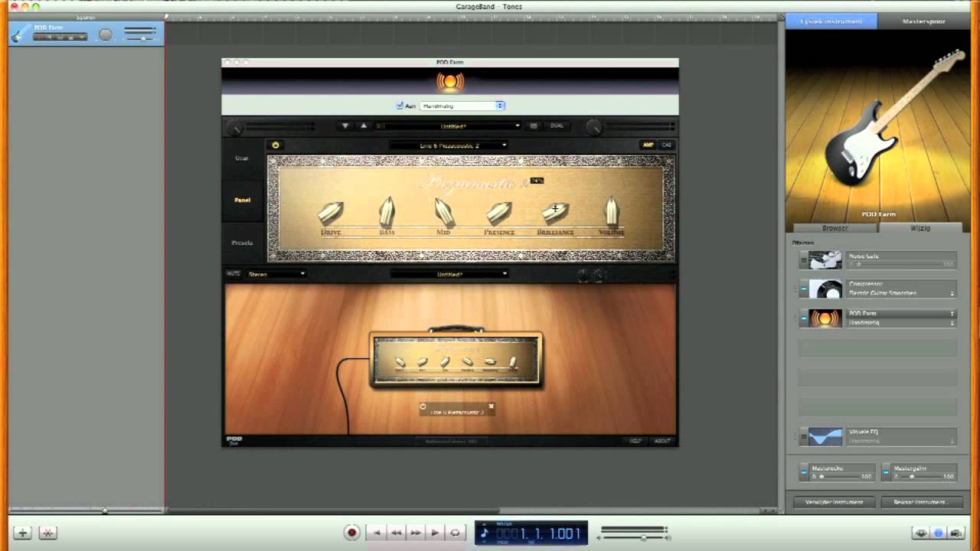Toggle the Compressor effect on/off
The width and height of the screenshot is (980, 551).
803,289
